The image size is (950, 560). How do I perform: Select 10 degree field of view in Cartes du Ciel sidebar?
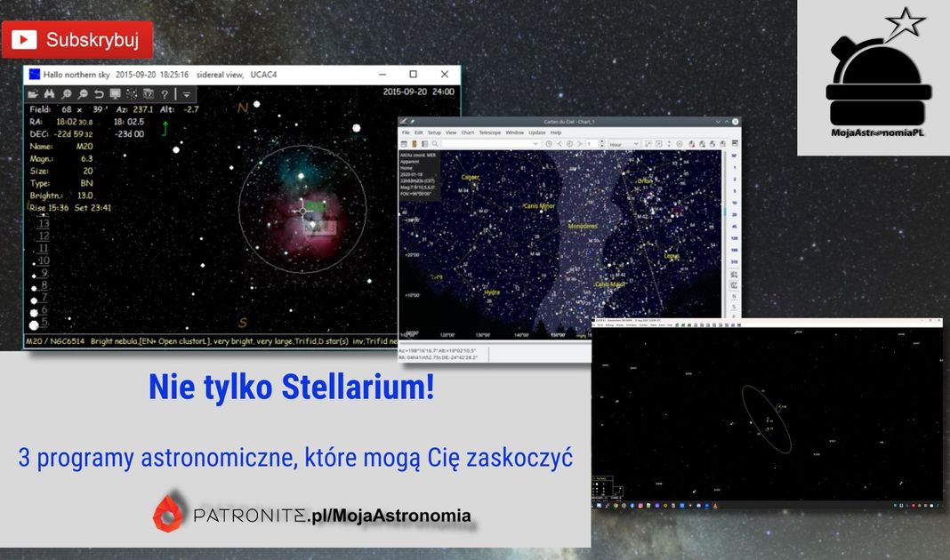point(735,203)
